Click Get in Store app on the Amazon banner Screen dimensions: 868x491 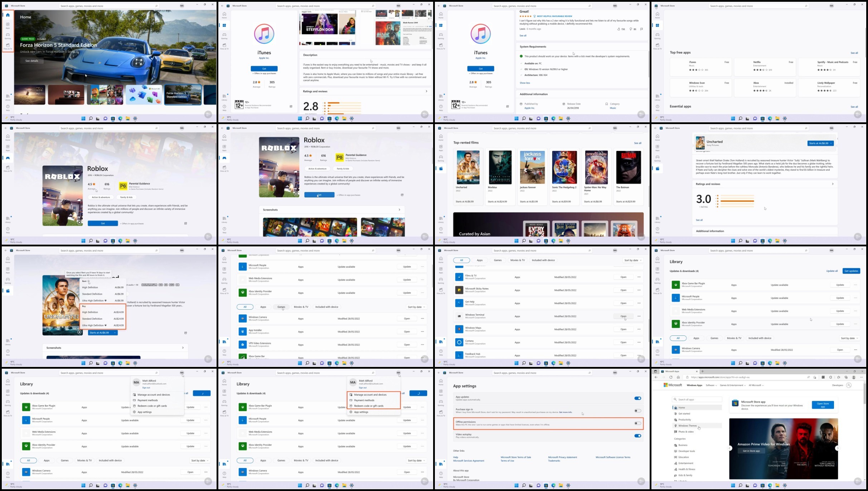coord(751,451)
